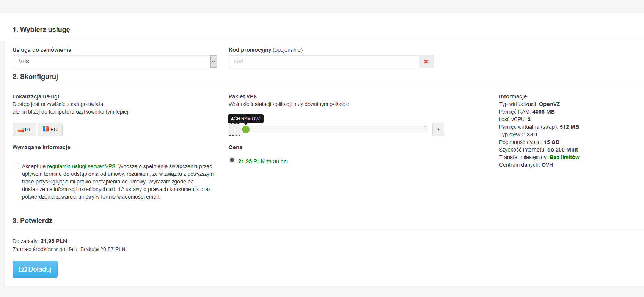
Task: Click the money icon on Doładuj button
Action: click(23, 269)
